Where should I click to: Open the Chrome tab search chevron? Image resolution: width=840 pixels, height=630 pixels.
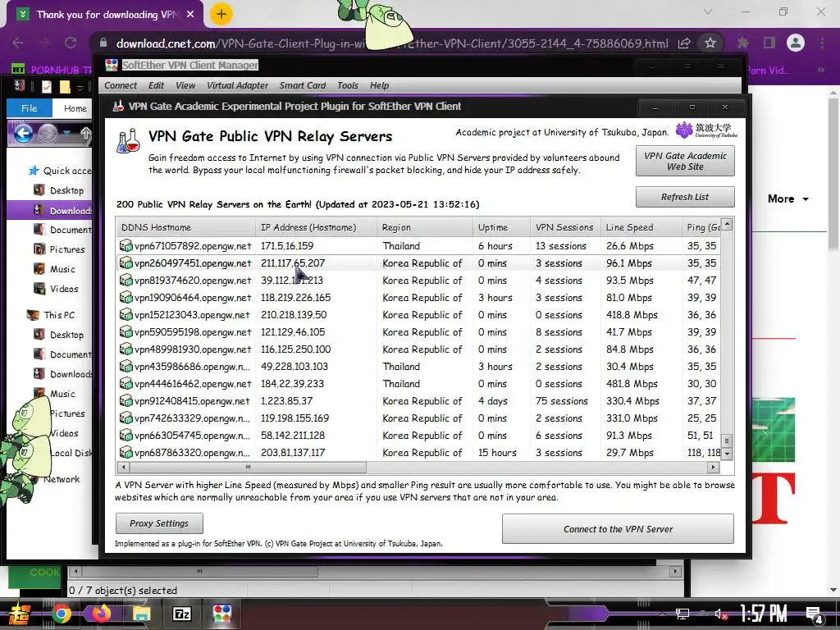click(x=708, y=11)
